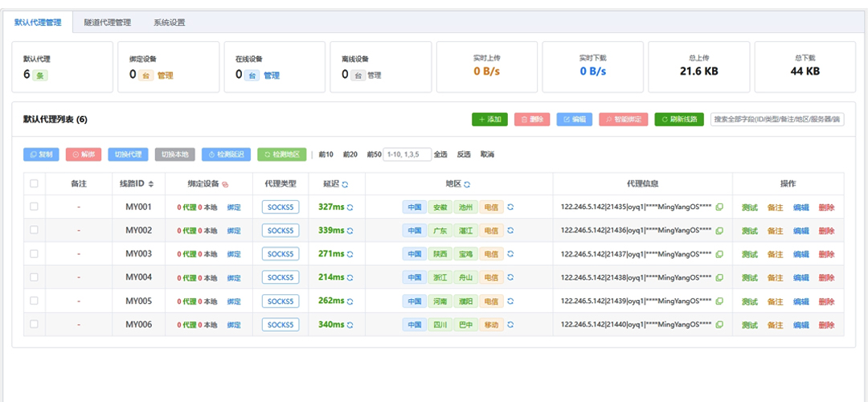The width and height of the screenshot is (868, 402).
Task: Click 全选 link
Action: (x=440, y=154)
